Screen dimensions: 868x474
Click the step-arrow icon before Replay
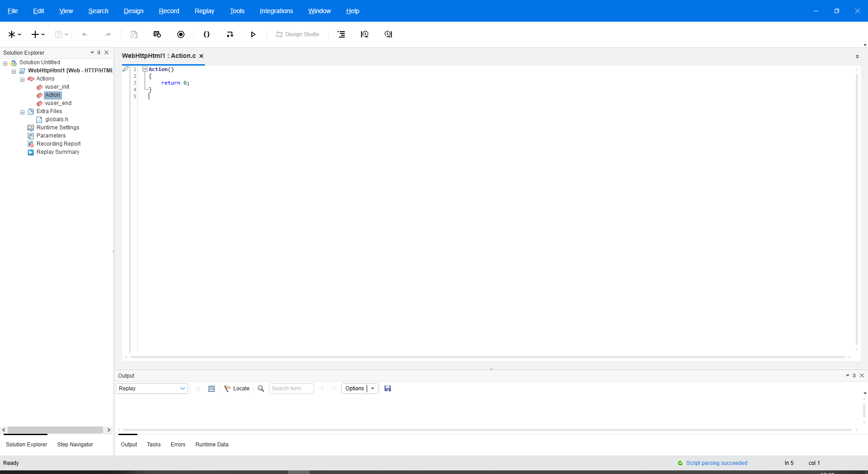pos(230,34)
